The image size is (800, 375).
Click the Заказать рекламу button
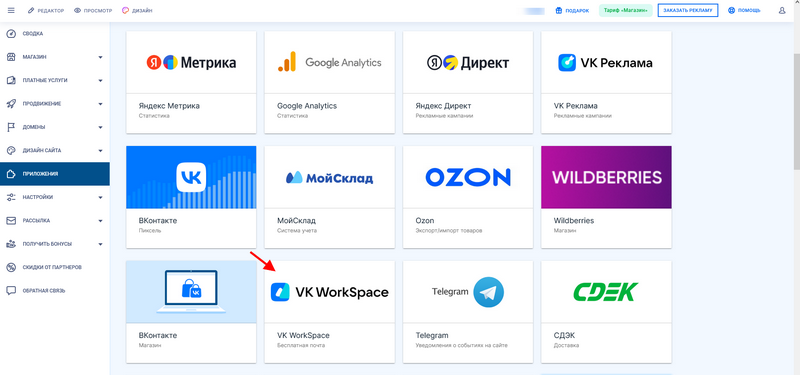point(688,10)
